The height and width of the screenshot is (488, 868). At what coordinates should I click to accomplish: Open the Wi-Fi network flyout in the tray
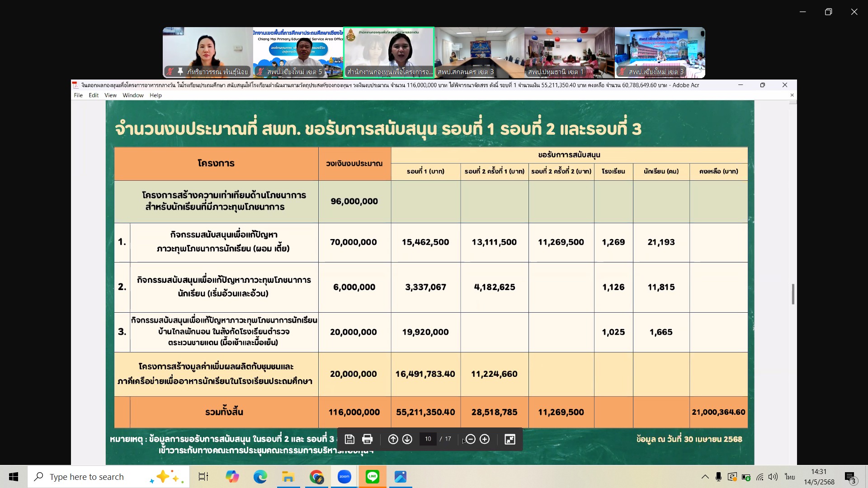760,477
